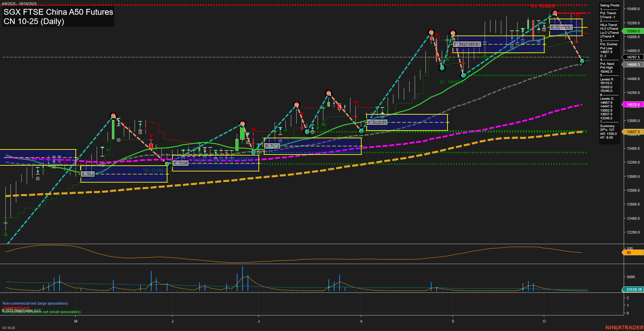This screenshot has height=331, width=644.
Task: Click the M:August monthly range label
Action: (x=377, y=122)
